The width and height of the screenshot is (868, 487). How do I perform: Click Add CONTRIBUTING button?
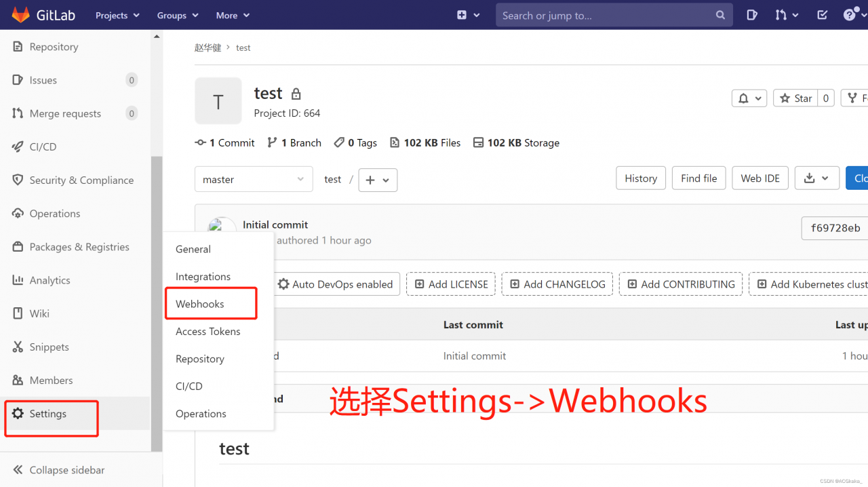point(681,284)
